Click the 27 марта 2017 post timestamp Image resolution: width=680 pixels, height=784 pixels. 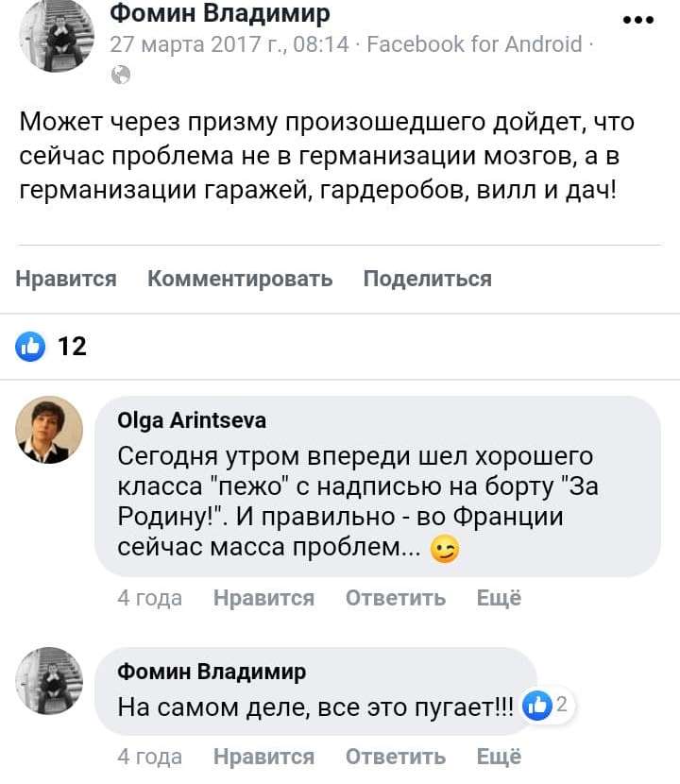pyautogui.click(x=230, y=44)
